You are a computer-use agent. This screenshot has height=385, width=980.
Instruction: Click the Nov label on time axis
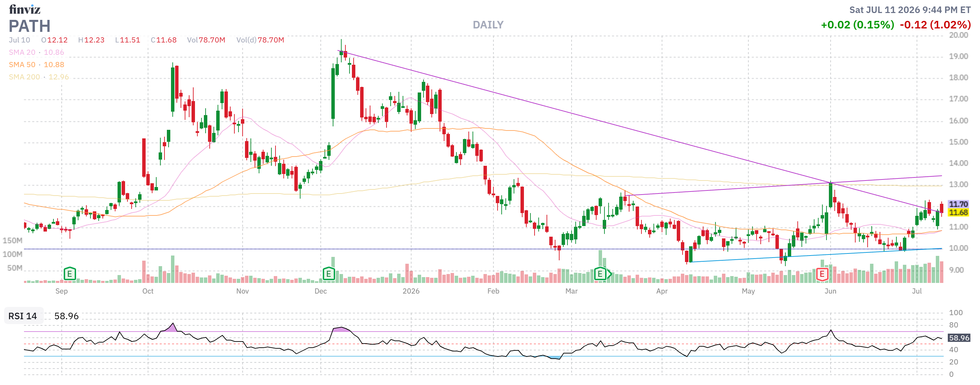point(243,291)
